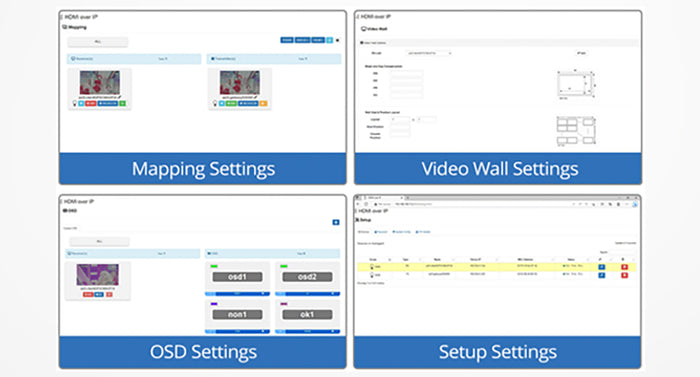The height and width of the screenshot is (377, 700).
Task: Click the Type filter in the Mapping receivers header
Action: (x=163, y=59)
